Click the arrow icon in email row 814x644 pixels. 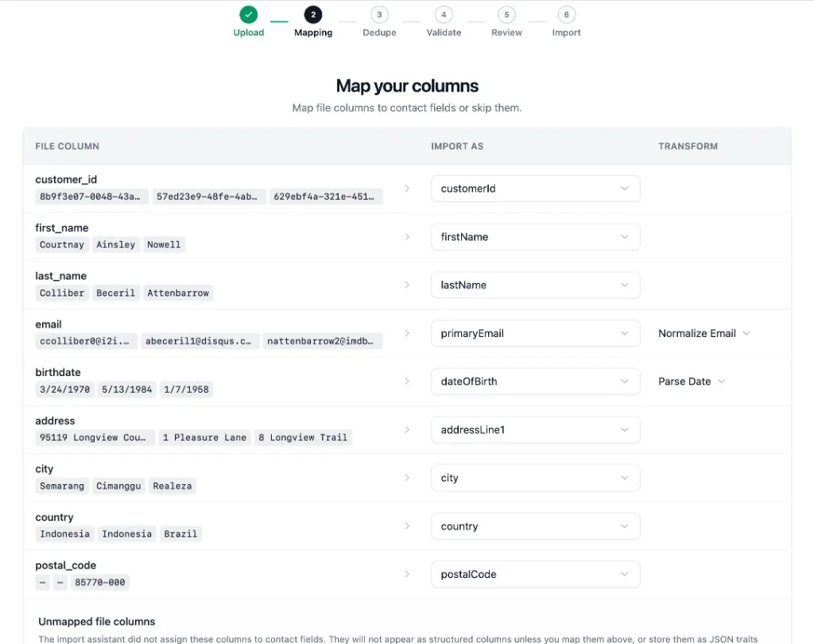click(407, 333)
